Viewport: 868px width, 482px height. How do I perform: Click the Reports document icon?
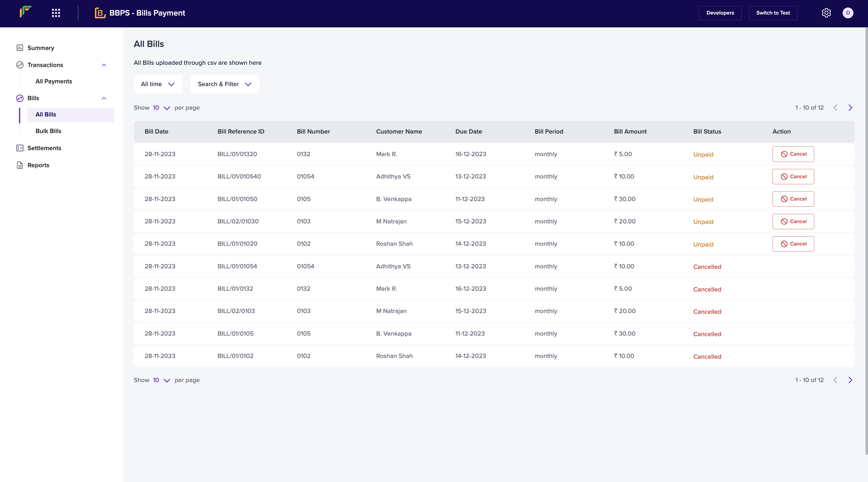(20, 165)
